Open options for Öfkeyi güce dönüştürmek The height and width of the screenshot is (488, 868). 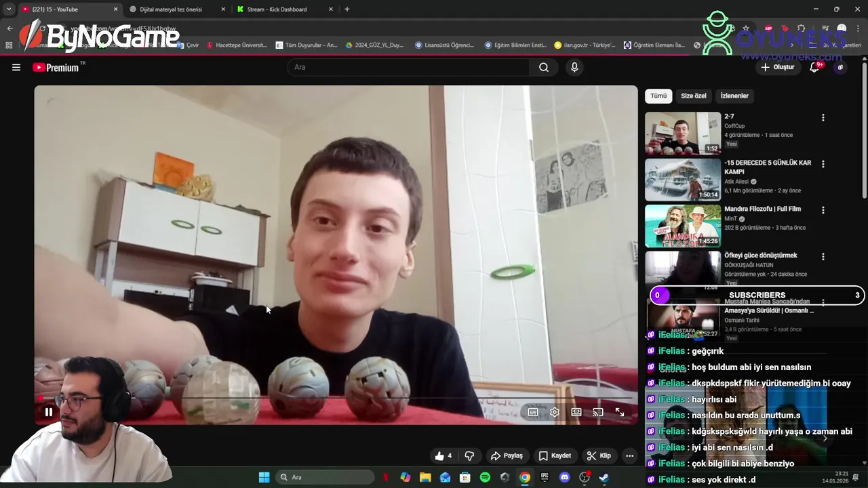823,257
